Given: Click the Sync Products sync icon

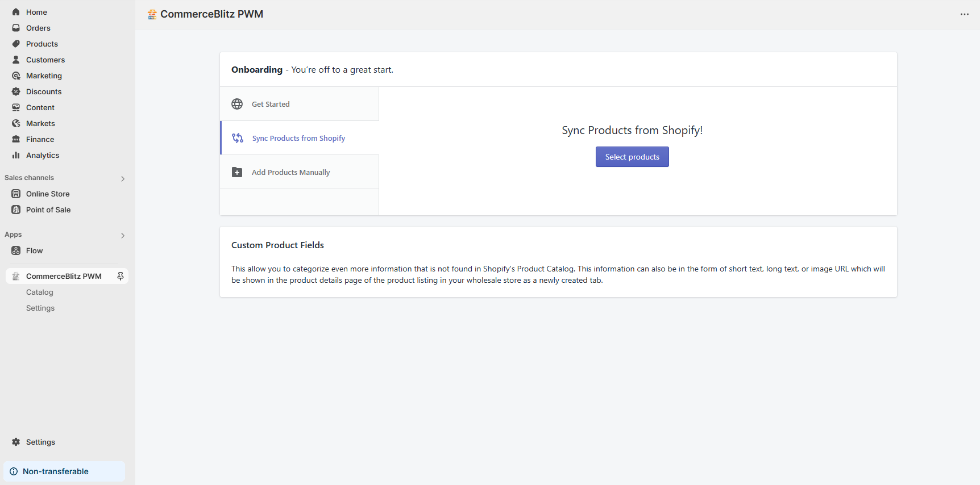Looking at the screenshot, I should 238,138.
